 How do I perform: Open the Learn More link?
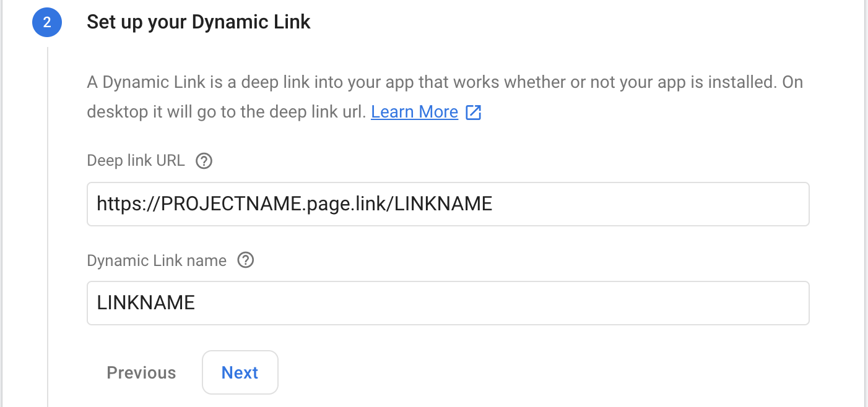414,112
